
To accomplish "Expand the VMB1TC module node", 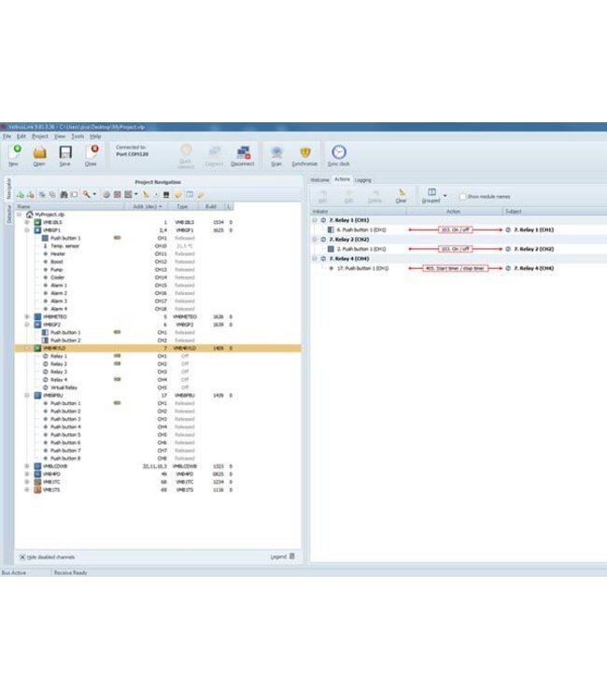I will tap(27, 483).
